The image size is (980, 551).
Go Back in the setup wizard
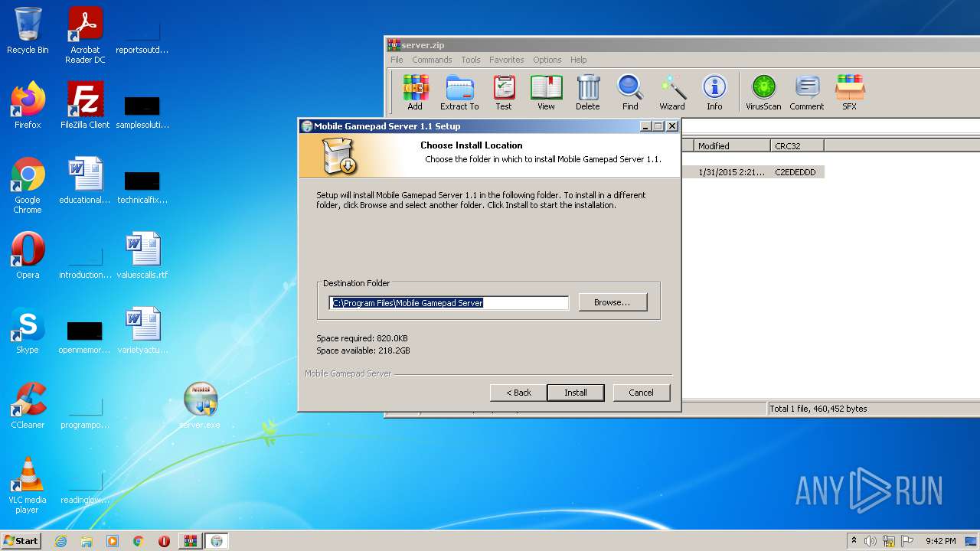click(x=518, y=393)
